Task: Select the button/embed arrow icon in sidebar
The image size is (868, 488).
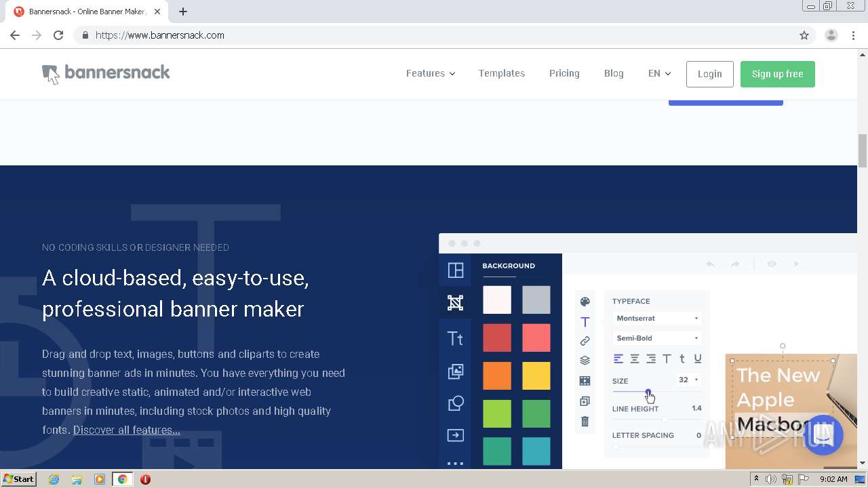Action: 456,436
